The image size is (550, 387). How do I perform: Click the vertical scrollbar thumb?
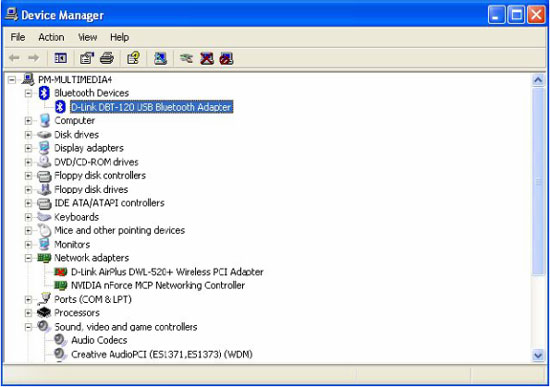point(538,181)
